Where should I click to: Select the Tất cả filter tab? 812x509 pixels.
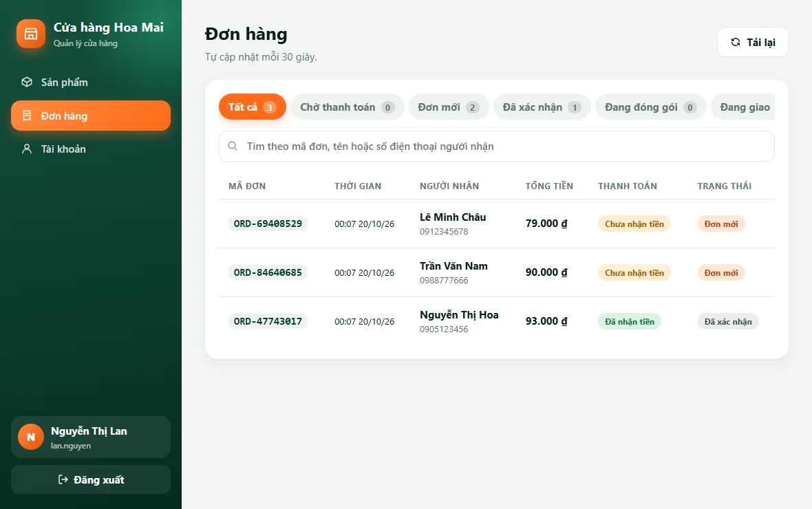[252, 107]
